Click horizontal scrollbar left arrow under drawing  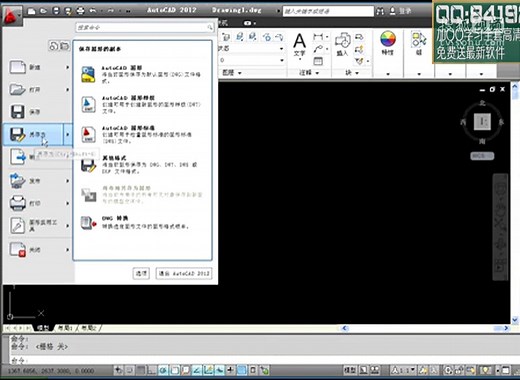point(345,328)
